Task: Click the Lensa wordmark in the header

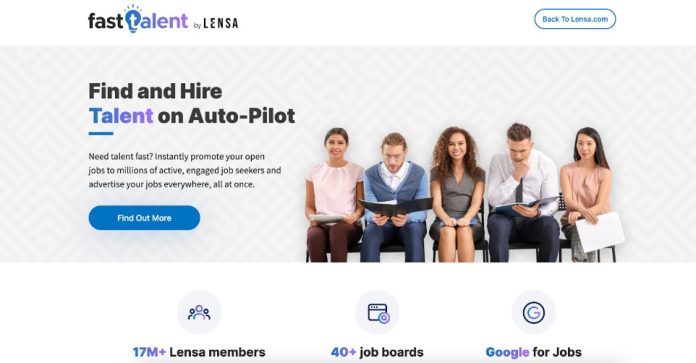Action: pyautogui.click(x=221, y=24)
